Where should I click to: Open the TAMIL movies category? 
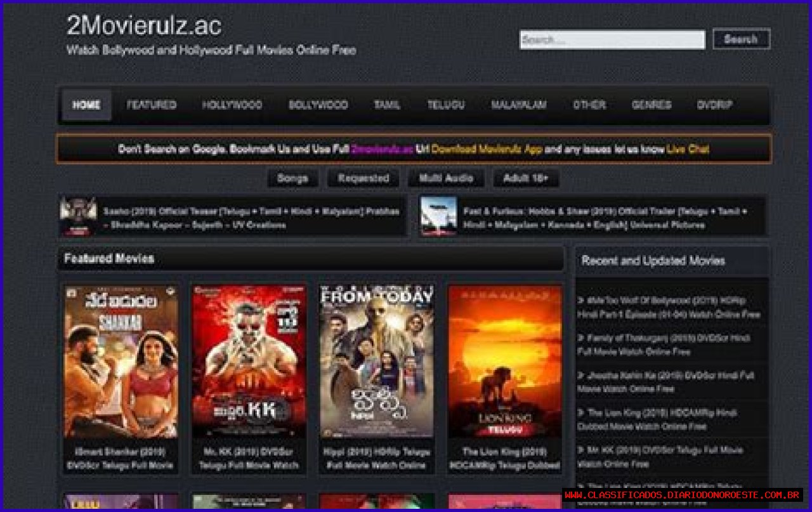[x=386, y=105]
